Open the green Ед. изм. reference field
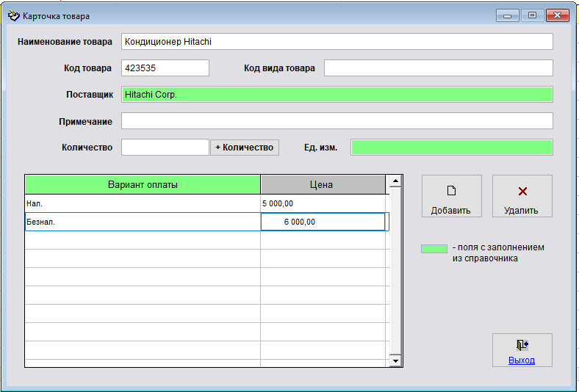579x392 pixels. tap(451, 148)
